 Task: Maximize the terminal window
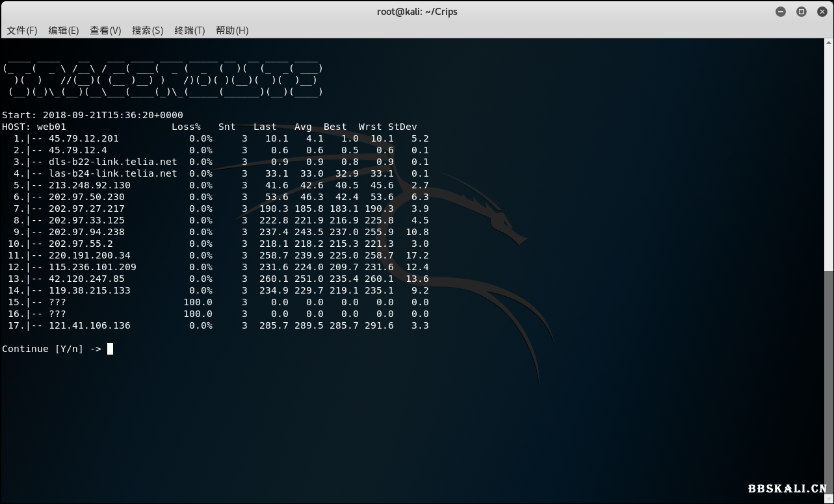(801, 11)
